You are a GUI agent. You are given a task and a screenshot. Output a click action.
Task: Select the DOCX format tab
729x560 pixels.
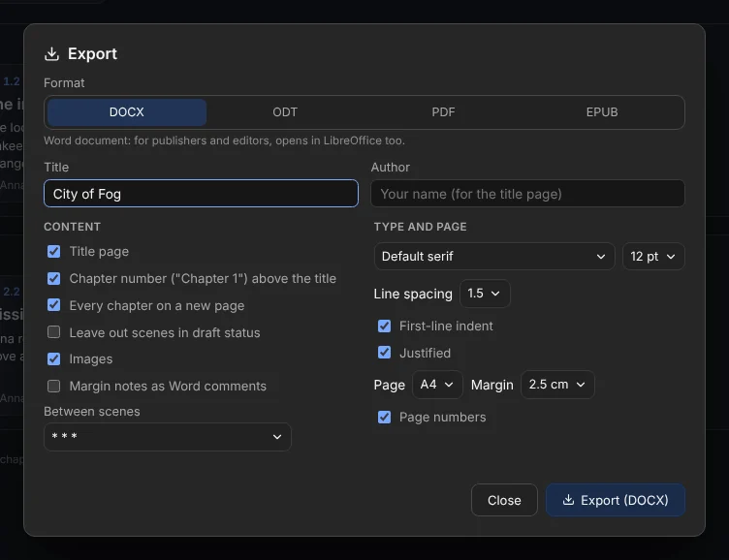(127, 112)
